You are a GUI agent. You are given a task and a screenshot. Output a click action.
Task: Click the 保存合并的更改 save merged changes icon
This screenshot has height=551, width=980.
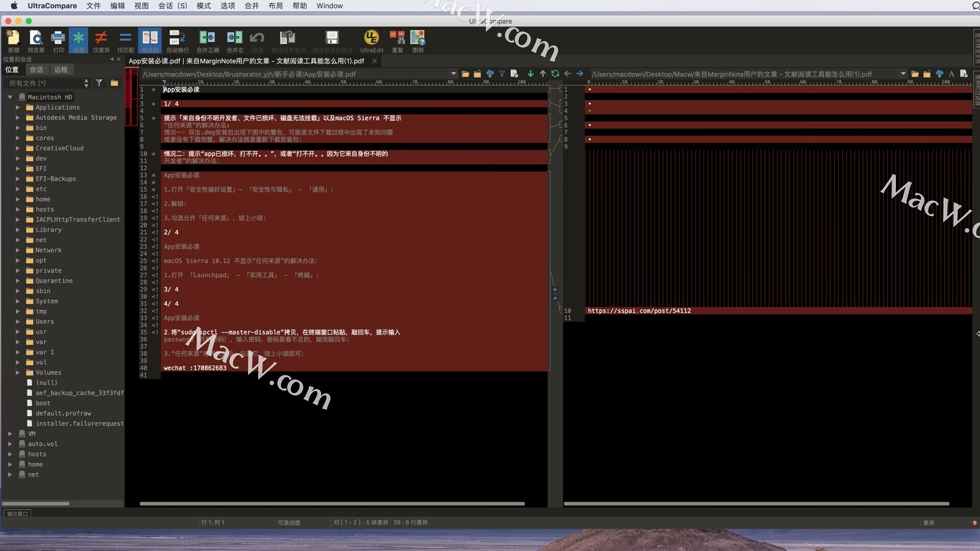332,41
